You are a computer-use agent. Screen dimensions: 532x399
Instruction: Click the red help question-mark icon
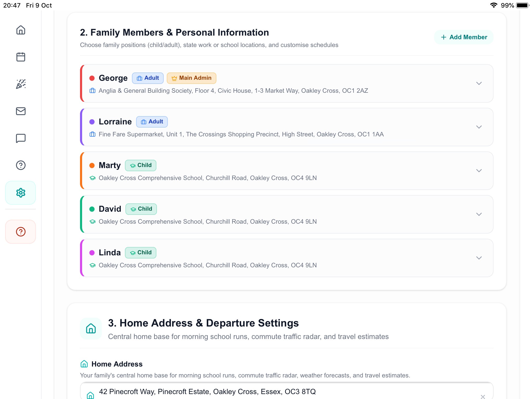point(21,232)
